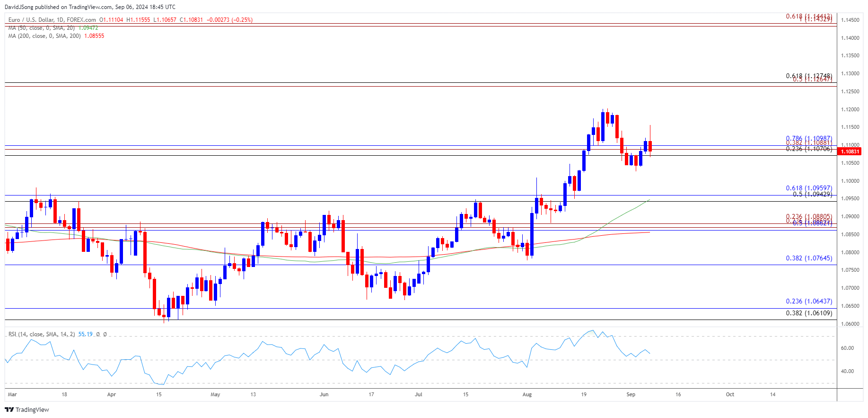868x418 pixels.
Task: Click the second Ø icon in RSI legend
Action: (x=105, y=334)
